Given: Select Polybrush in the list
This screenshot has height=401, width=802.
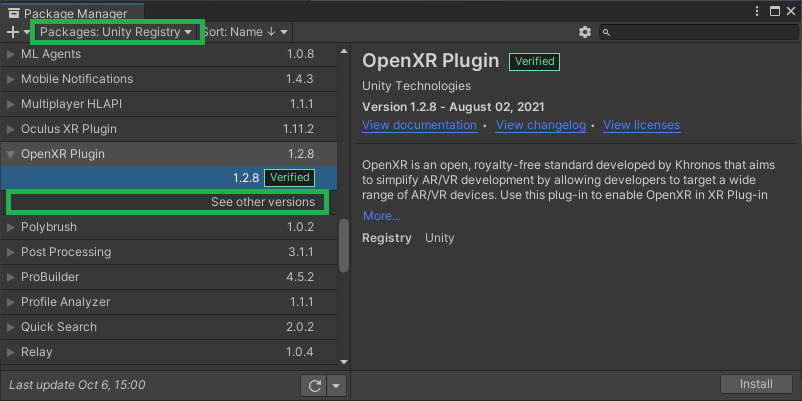Looking at the screenshot, I should pyautogui.click(x=169, y=227).
